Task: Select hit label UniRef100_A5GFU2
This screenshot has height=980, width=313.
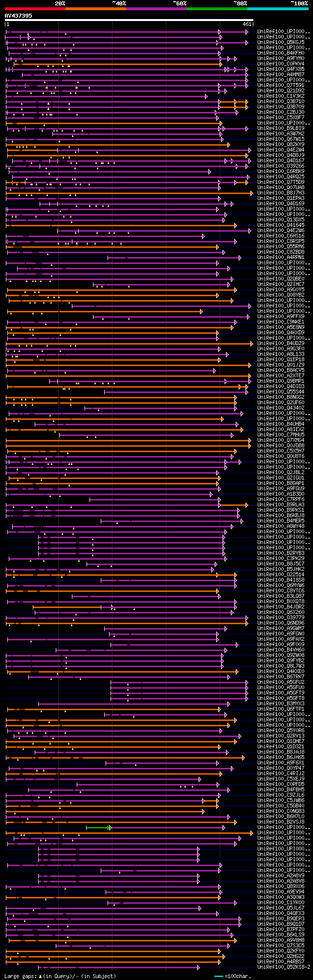Action: tap(282, 682)
